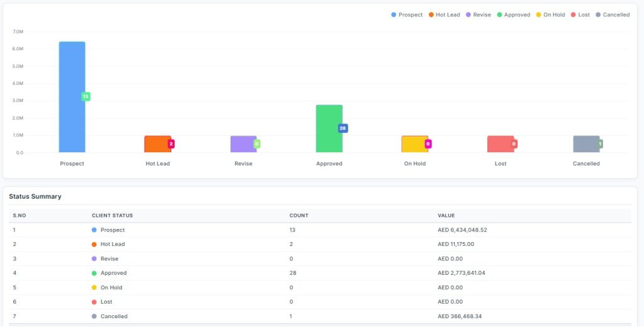Click the 0 badge on Revise bar
Viewport: 644px width, 327px height.
click(x=257, y=144)
